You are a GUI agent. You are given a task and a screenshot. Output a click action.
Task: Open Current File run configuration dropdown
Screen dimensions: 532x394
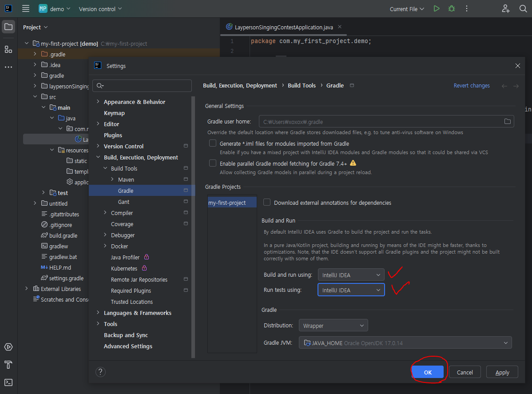407,9
